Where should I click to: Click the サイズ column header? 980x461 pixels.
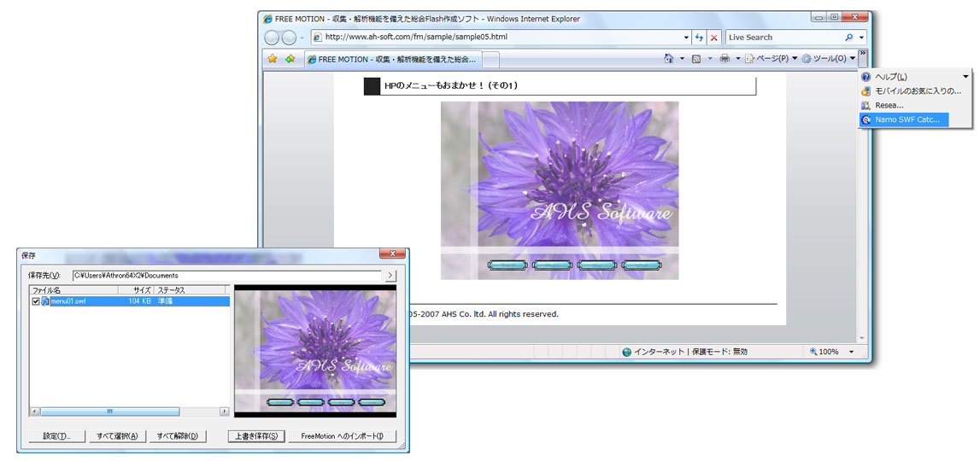135,290
